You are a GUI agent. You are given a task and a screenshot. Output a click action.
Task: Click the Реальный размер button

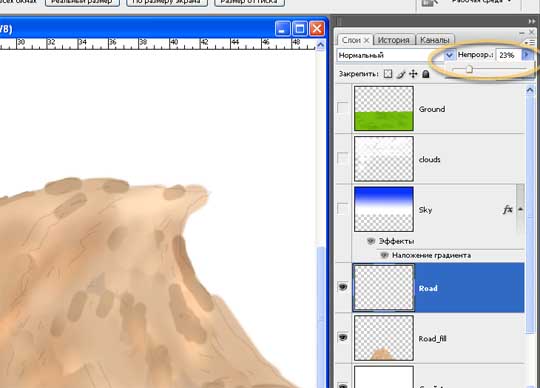[x=82, y=2]
